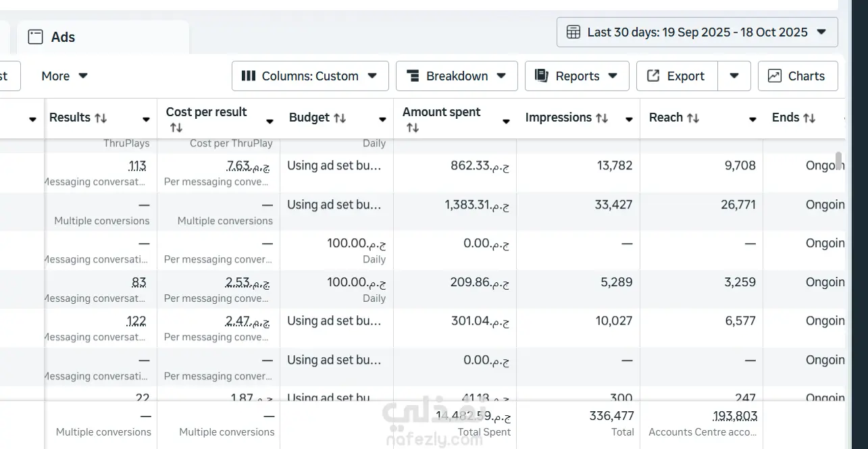Image resolution: width=868 pixels, height=449 pixels.
Task: Open the Charts view
Action: (798, 76)
